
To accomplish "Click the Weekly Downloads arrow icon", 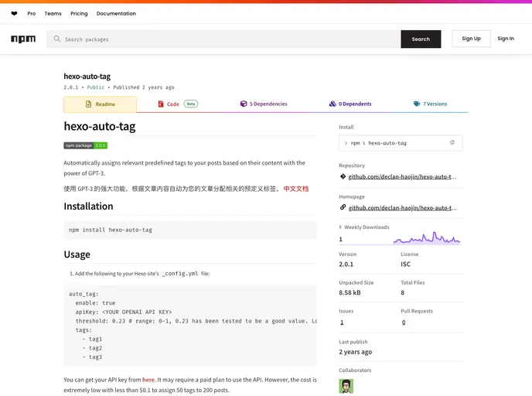I will (x=340, y=227).
